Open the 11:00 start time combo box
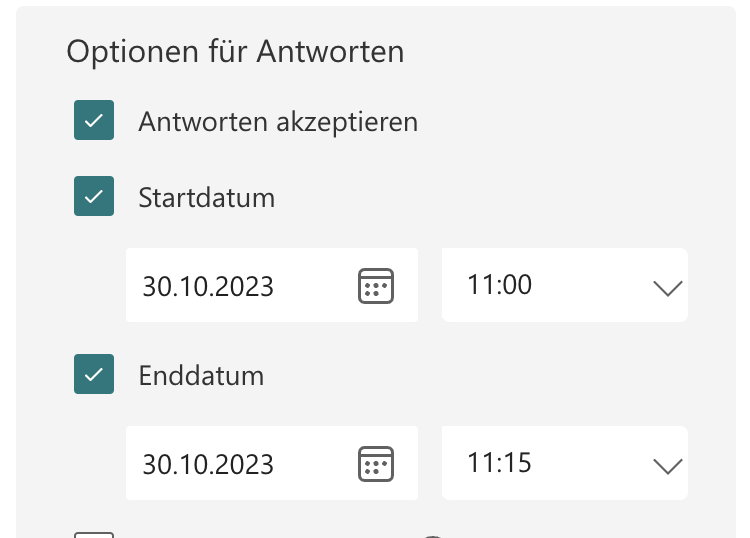 point(564,285)
